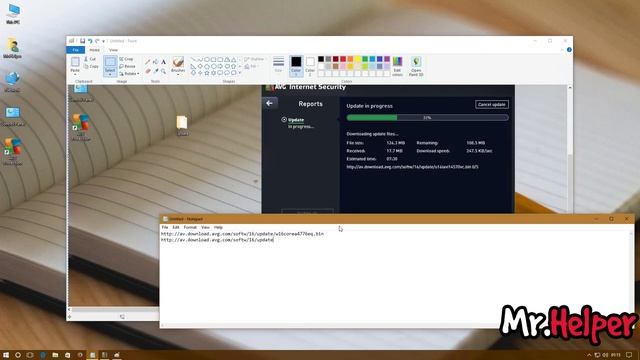Screen dimensions: 640x360
Task: Open the line Size dropdown
Action: click(x=278, y=65)
